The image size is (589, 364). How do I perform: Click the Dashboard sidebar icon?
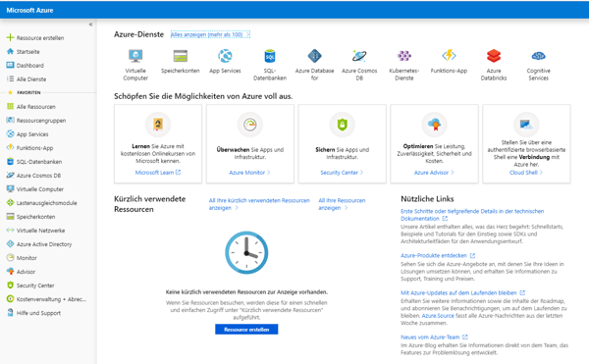pyautogui.click(x=10, y=66)
